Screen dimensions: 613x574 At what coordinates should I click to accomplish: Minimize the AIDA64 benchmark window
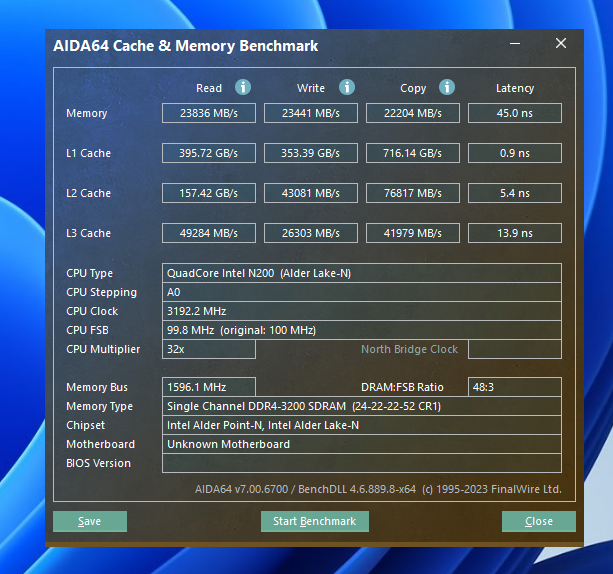click(515, 43)
